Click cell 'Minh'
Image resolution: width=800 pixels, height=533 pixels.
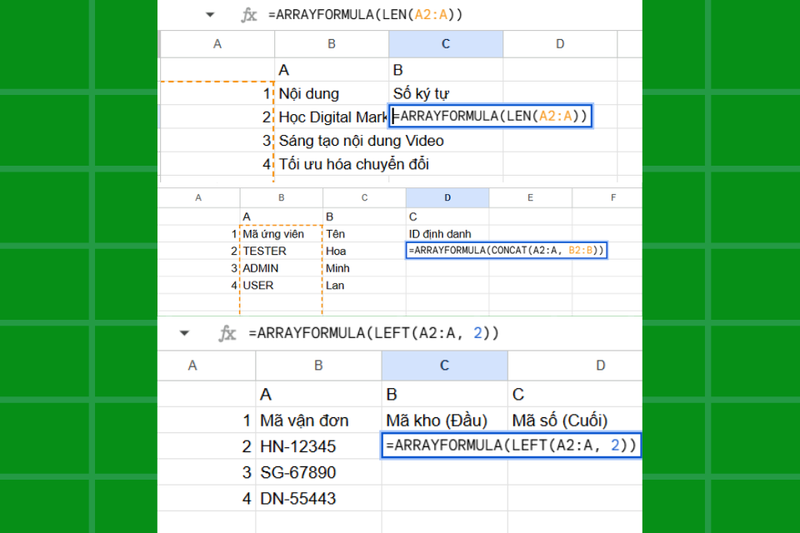pos(364,268)
